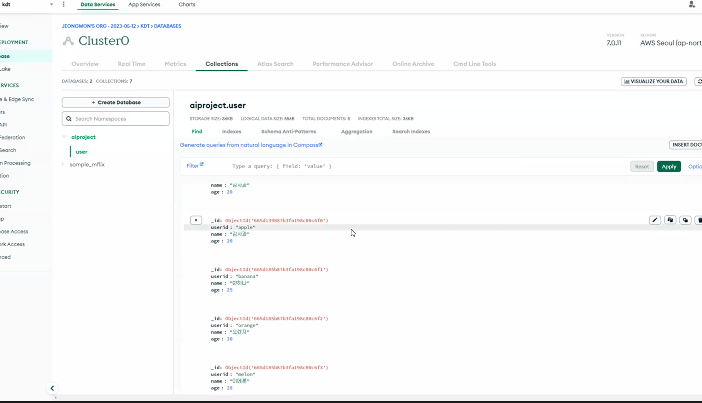The width and height of the screenshot is (702, 403).
Task: Select the user collection in the tree
Action: [x=81, y=152]
